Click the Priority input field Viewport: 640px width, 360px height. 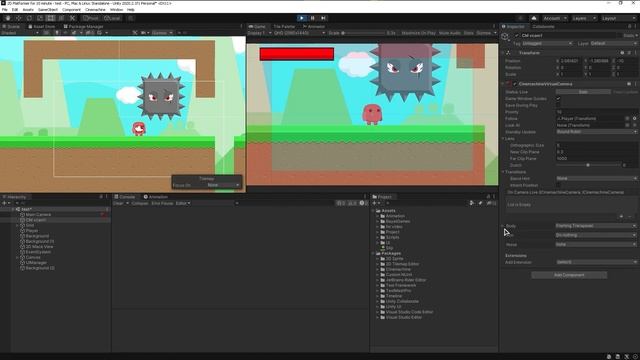coord(596,112)
